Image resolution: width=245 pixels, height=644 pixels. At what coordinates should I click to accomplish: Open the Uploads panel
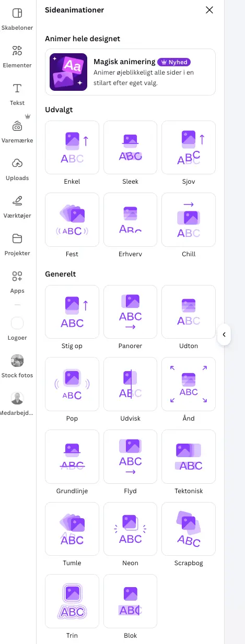point(17,169)
